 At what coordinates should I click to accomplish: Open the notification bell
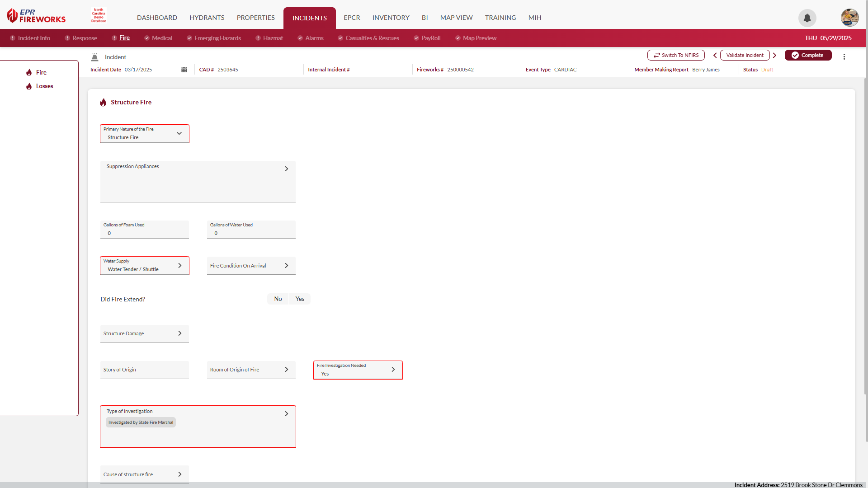(x=807, y=18)
